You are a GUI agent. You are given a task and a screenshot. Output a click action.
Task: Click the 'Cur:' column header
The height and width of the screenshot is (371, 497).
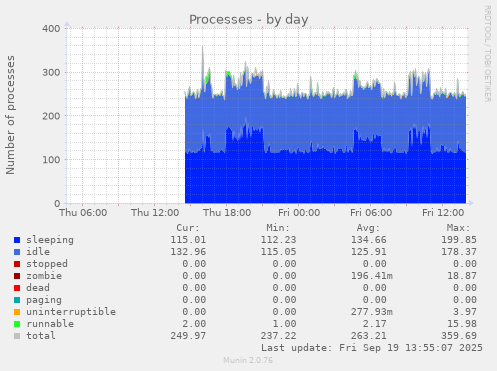188,228
